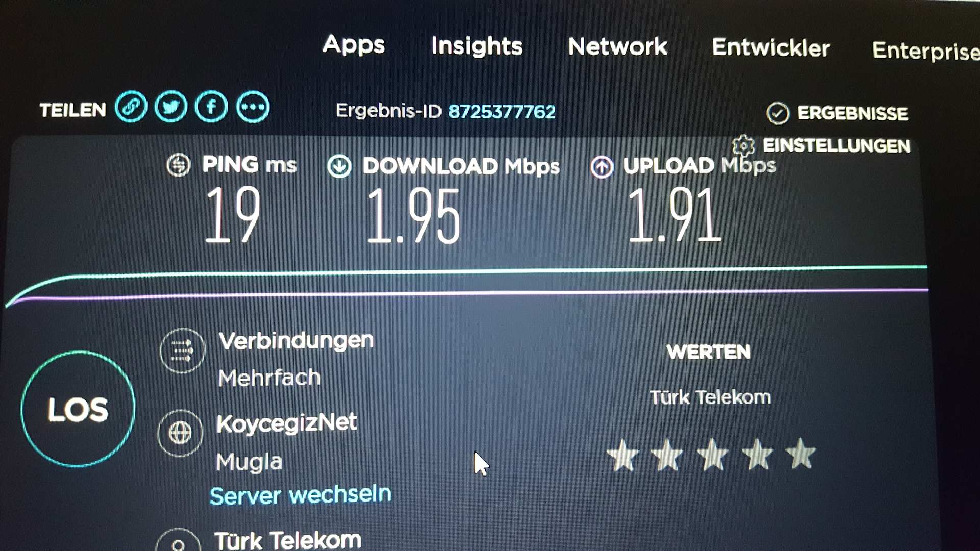Open the Insights menu
980x551 pixels.
tap(477, 46)
